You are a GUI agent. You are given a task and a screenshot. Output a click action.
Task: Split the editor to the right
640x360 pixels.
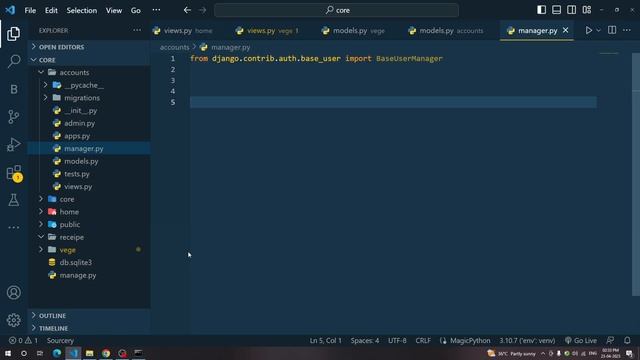612,30
